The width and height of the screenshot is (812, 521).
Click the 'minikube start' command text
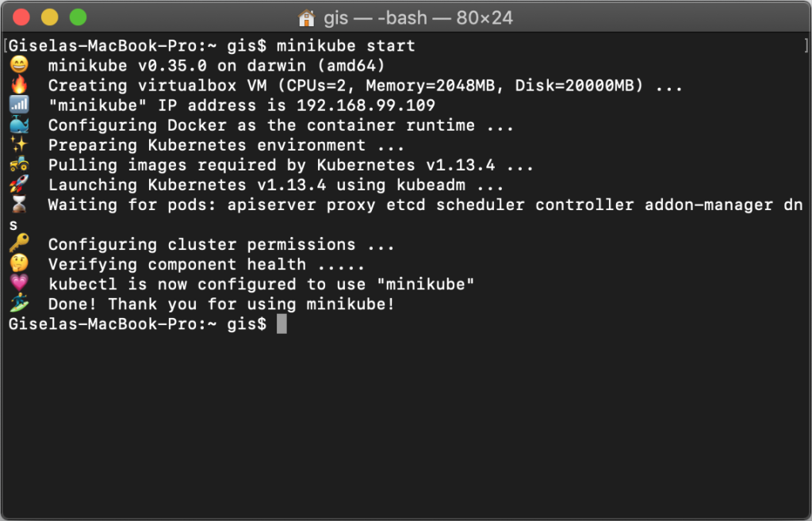point(346,45)
